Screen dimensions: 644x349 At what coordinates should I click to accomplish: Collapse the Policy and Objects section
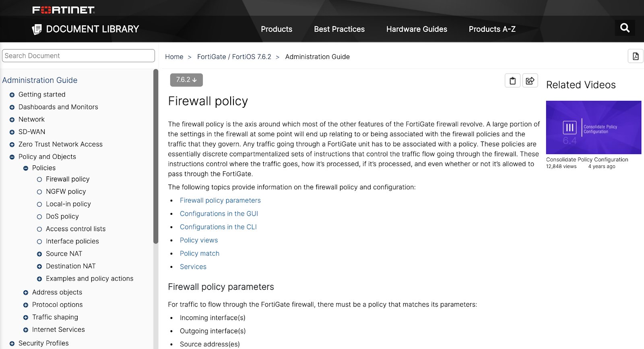pos(12,157)
